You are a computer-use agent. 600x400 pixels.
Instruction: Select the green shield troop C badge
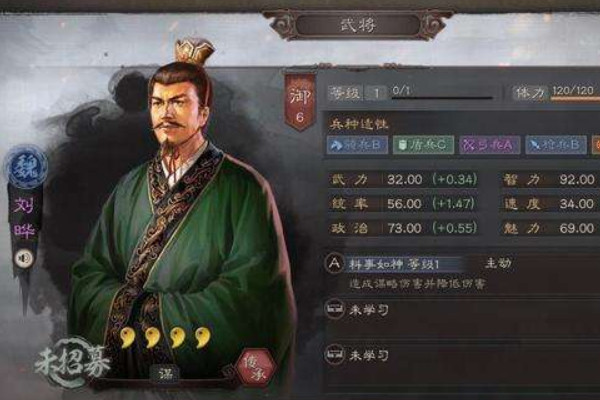pos(423,145)
